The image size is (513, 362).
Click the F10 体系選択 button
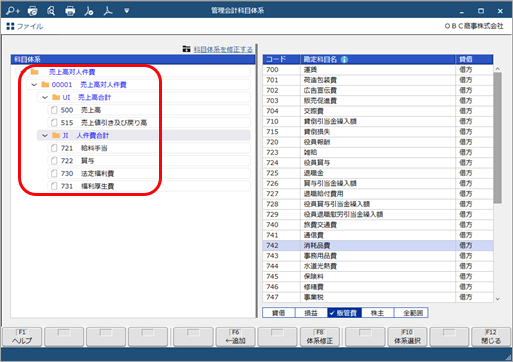(x=407, y=337)
